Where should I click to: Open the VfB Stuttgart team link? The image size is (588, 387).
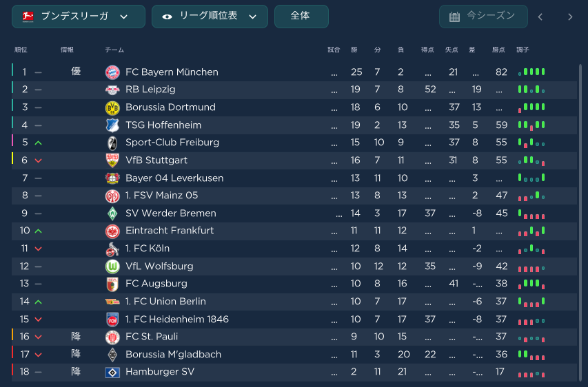click(x=156, y=160)
